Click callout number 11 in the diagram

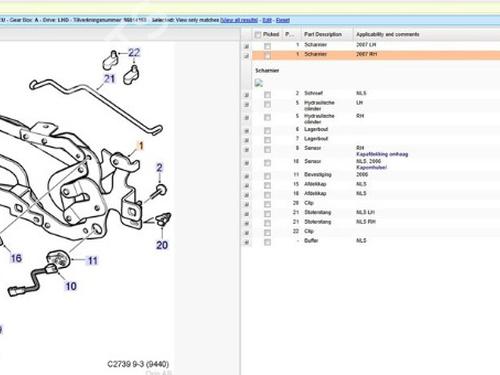tap(93, 260)
